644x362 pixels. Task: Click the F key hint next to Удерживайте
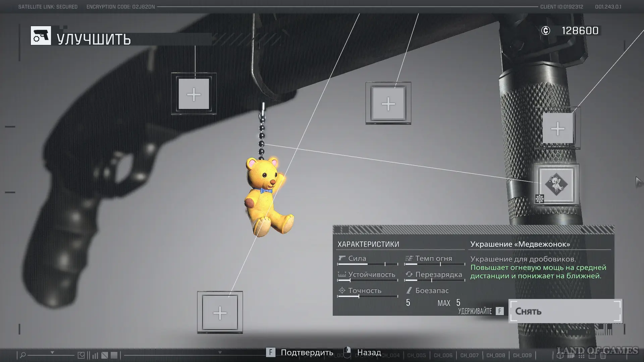[x=499, y=311]
